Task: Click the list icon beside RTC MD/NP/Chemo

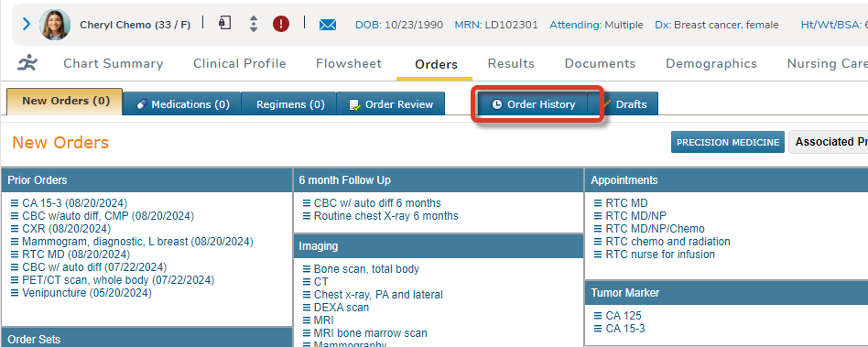Action: click(597, 229)
